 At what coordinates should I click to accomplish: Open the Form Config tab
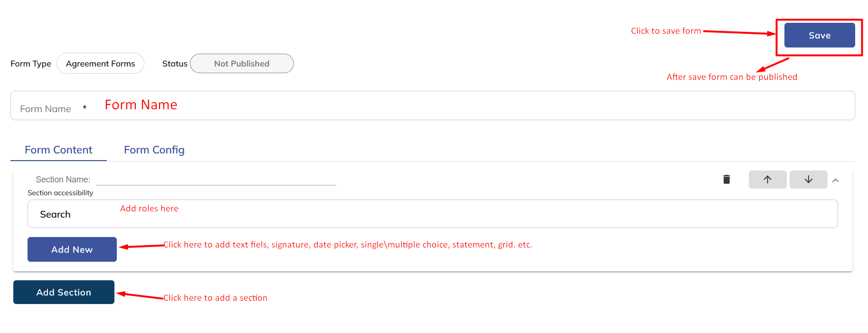tap(154, 150)
